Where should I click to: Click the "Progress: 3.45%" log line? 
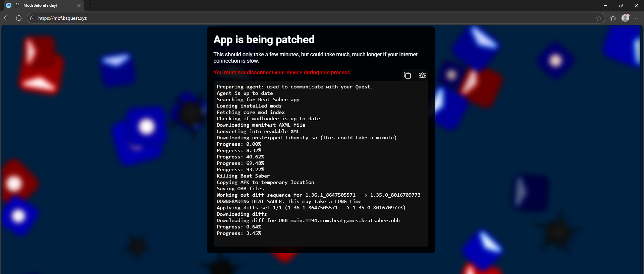click(x=239, y=233)
